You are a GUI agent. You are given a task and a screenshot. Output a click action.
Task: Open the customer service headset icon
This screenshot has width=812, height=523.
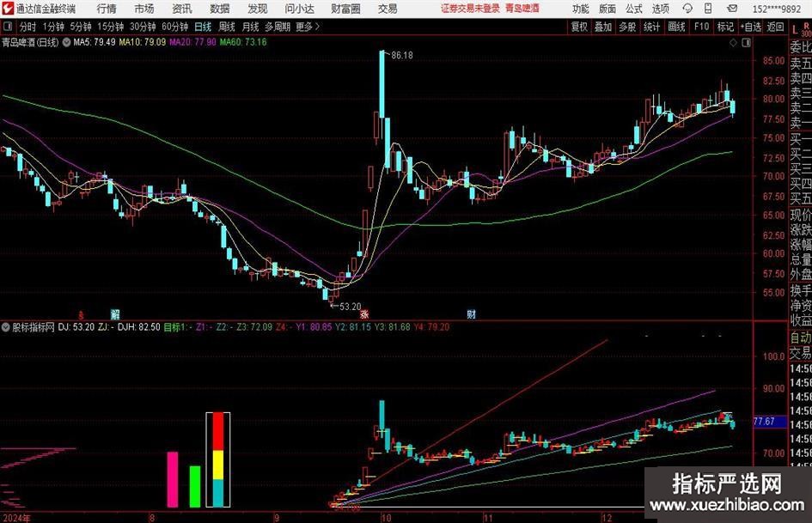click(x=687, y=9)
